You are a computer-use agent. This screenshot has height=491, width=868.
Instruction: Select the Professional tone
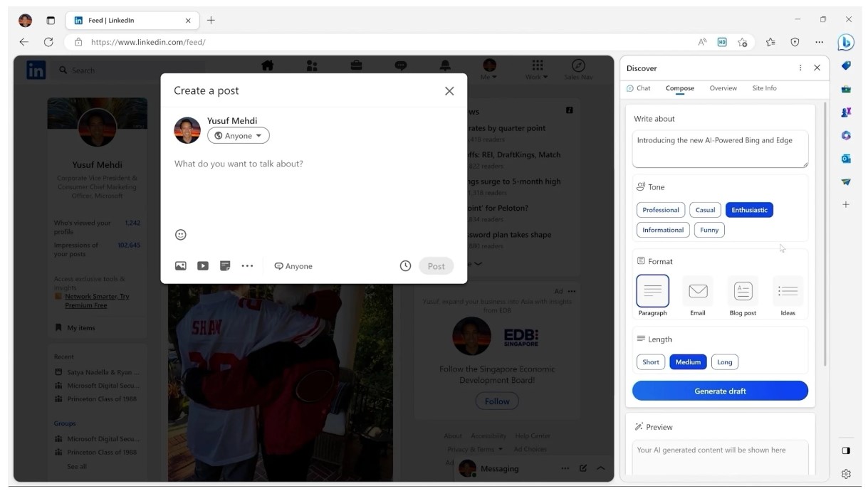tap(661, 210)
